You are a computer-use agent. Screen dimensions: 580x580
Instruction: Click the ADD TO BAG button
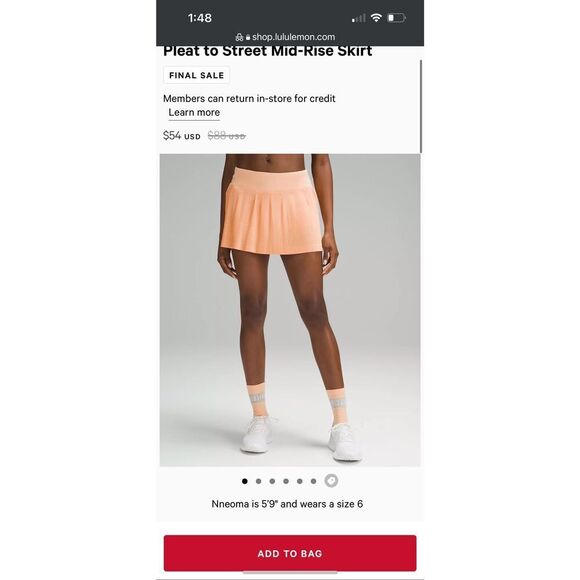[x=290, y=553]
